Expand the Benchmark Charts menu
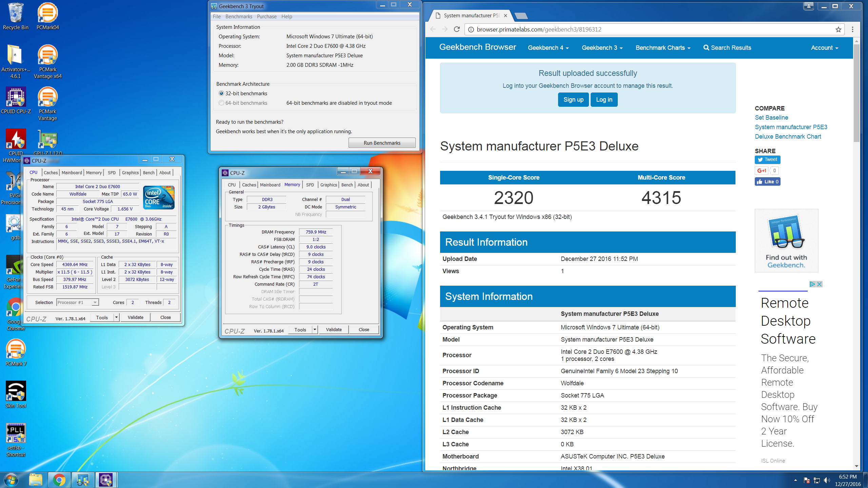Image resolution: width=868 pixels, height=488 pixels. (x=663, y=48)
